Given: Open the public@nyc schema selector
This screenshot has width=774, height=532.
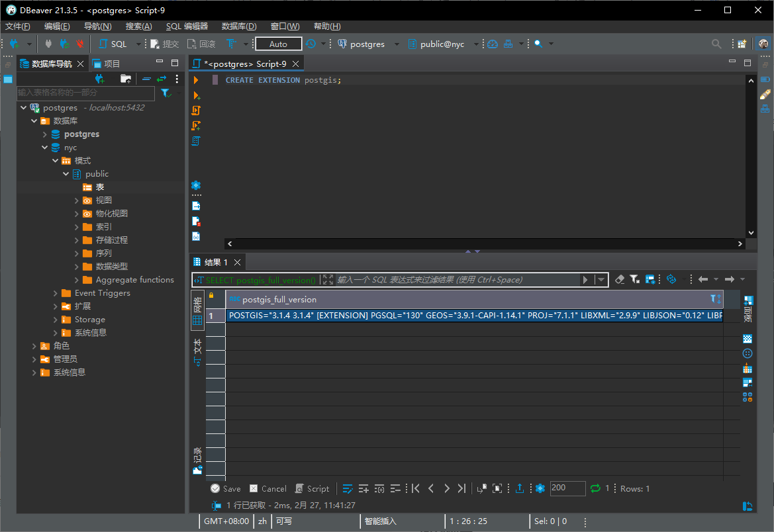Looking at the screenshot, I should click(443, 44).
